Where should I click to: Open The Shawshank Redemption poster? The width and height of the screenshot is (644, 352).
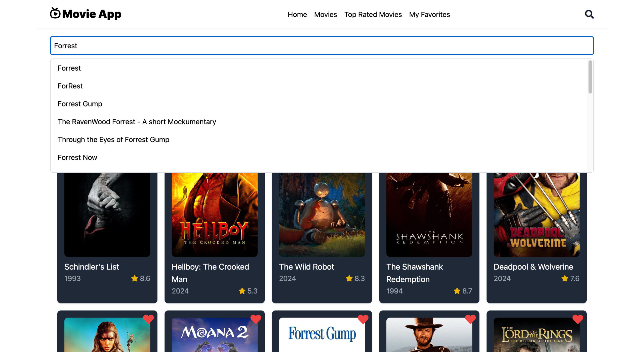coord(429,215)
